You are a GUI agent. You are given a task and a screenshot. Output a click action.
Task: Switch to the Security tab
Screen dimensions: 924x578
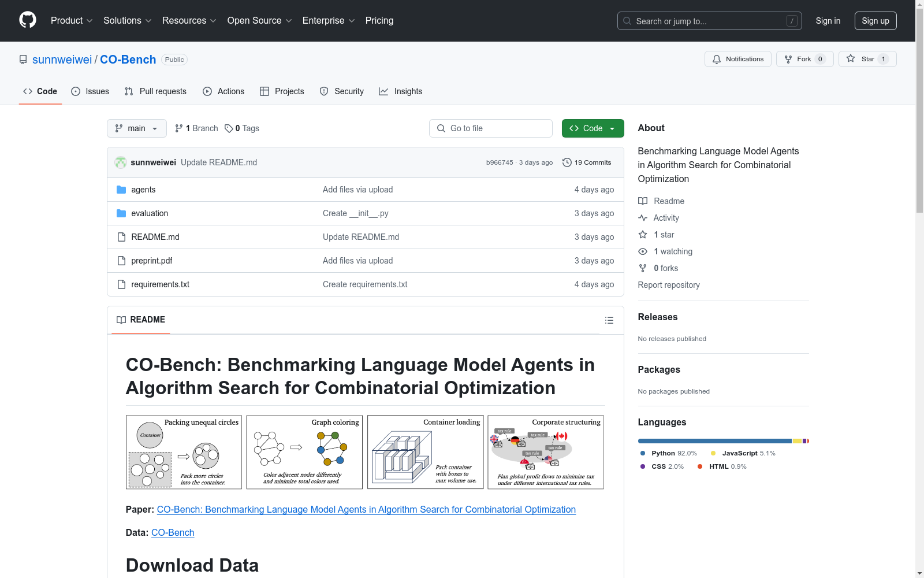[342, 91]
